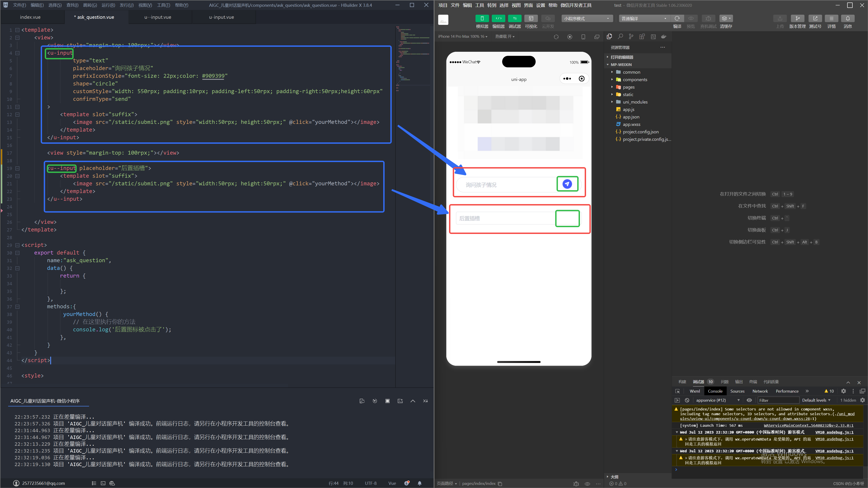Toggle the 编辑器 editor panel button
The width and height of the screenshot is (868, 488).
pyautogui.click(x=498, y=19)
